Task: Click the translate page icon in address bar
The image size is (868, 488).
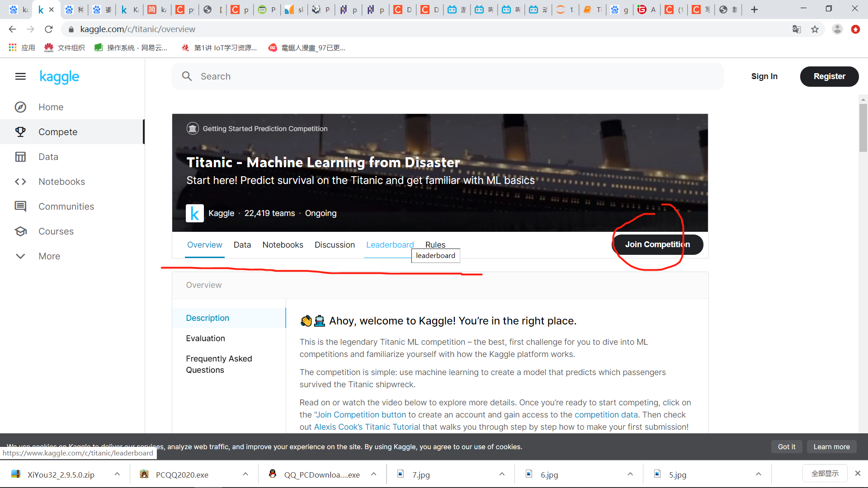Action: pyautogui.click(x=797, y=29)
